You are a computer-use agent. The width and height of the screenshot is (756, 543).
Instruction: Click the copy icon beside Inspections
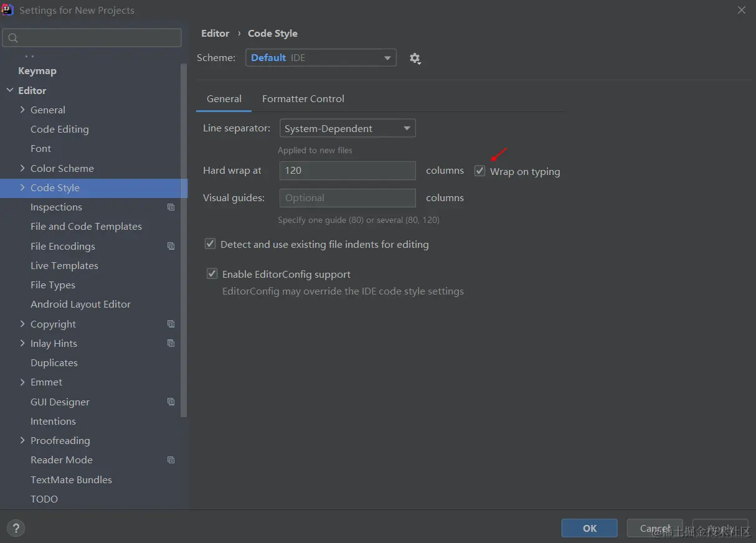coord(171,207)
